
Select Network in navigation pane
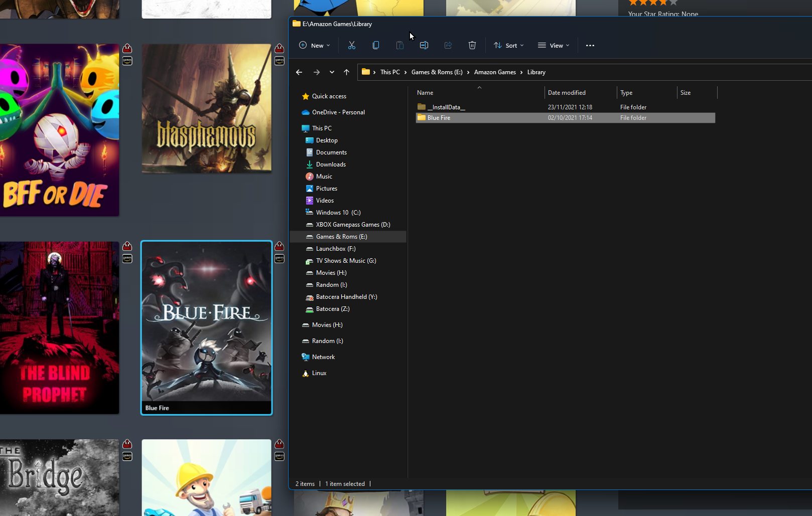pyautogui.click(x=318, y=357)
